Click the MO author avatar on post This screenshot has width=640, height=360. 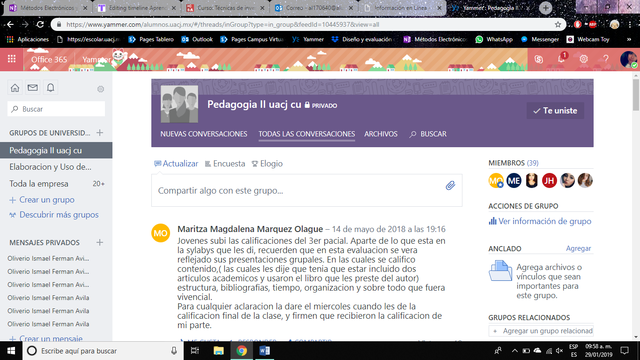click(x=160, y=233)
